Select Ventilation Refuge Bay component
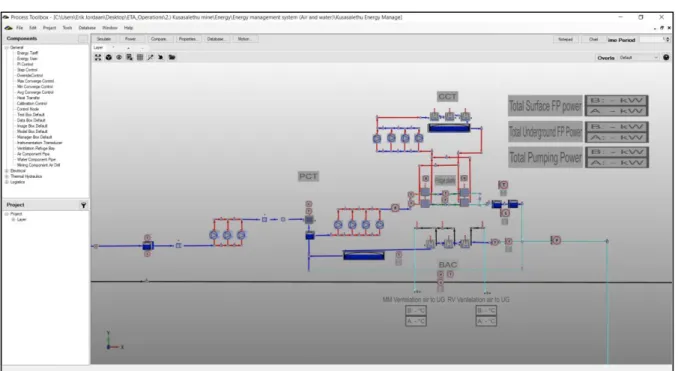 36,148
